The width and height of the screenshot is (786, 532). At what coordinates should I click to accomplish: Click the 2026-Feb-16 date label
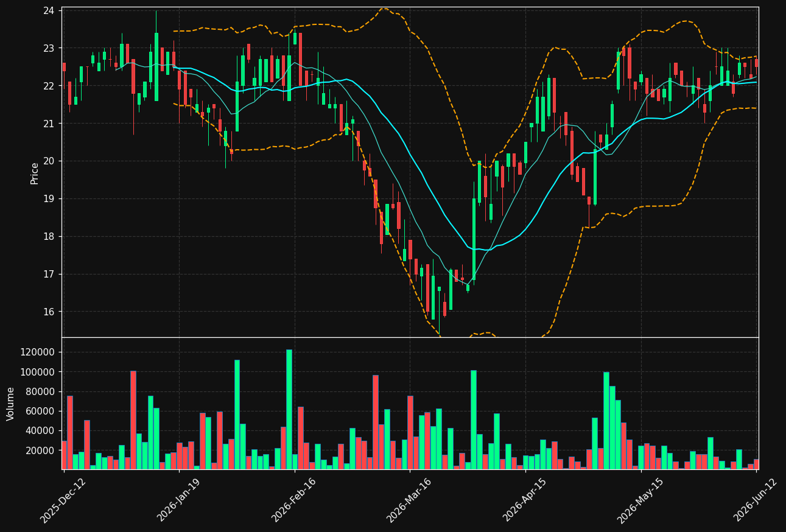(x=294, y=500)
